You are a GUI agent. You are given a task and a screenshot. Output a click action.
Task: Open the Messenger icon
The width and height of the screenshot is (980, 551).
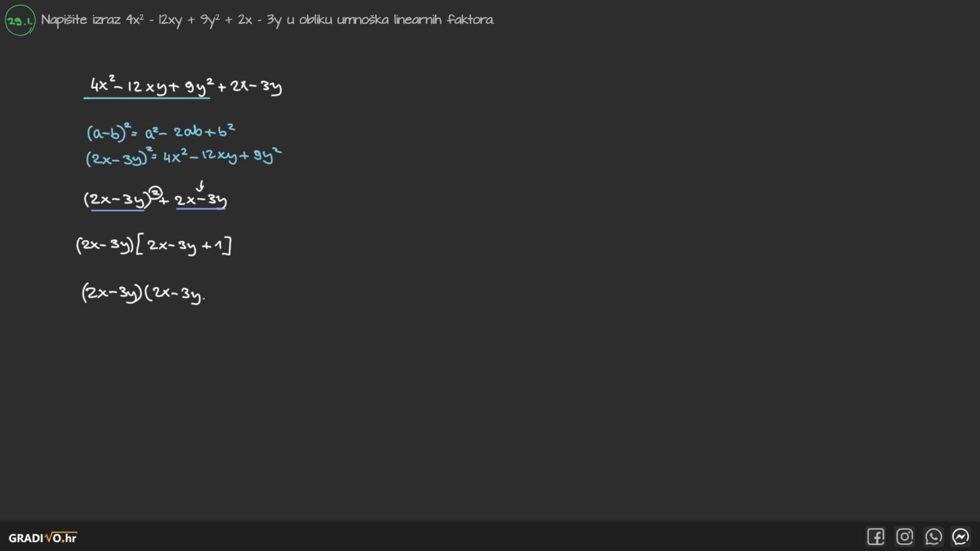[x=961, y=537]
